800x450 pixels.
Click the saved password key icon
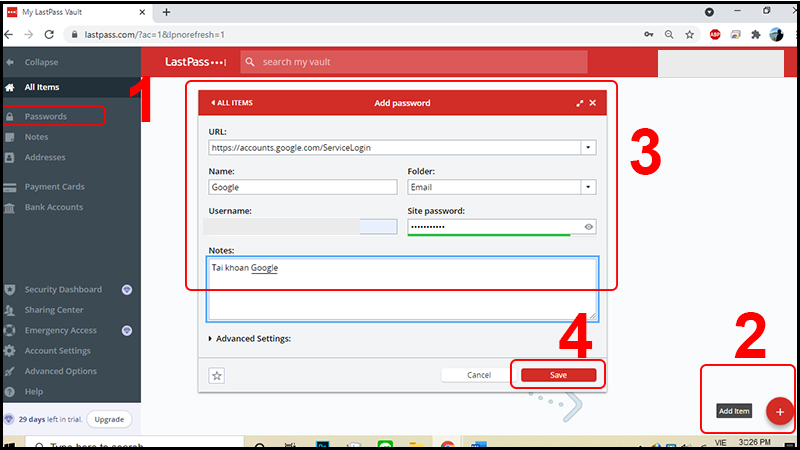tap(648, 35)
